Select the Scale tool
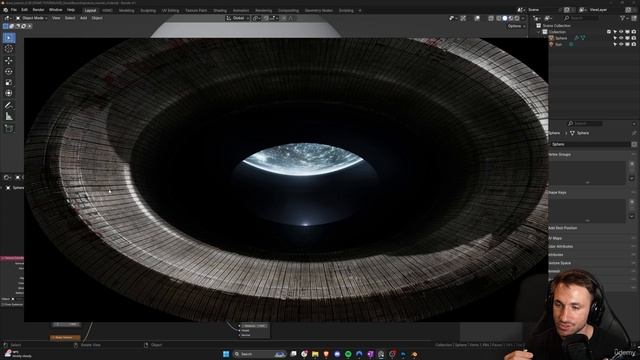The height and width of the screenshot is (360, 640). coord(9,82)
